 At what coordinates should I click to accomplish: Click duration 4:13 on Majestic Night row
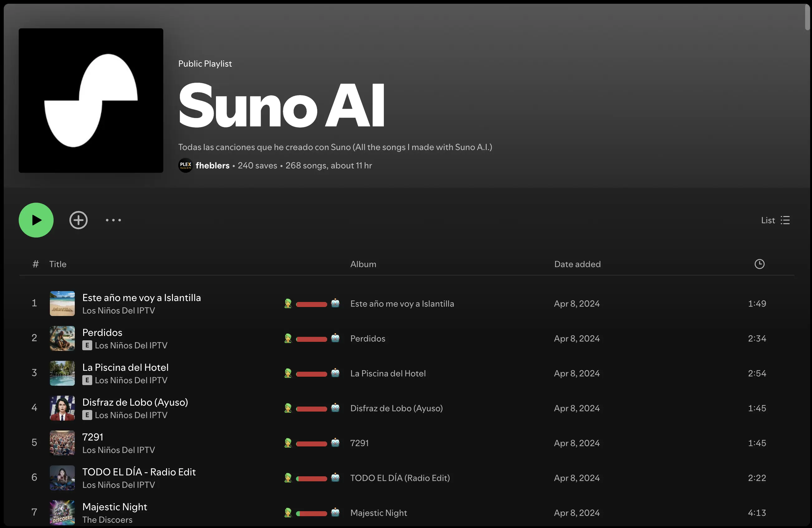757,513
